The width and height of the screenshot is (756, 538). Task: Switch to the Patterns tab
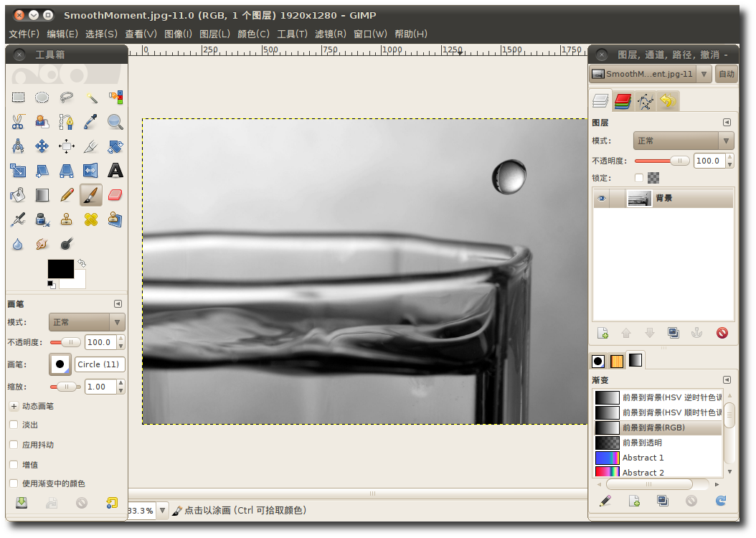617,361
